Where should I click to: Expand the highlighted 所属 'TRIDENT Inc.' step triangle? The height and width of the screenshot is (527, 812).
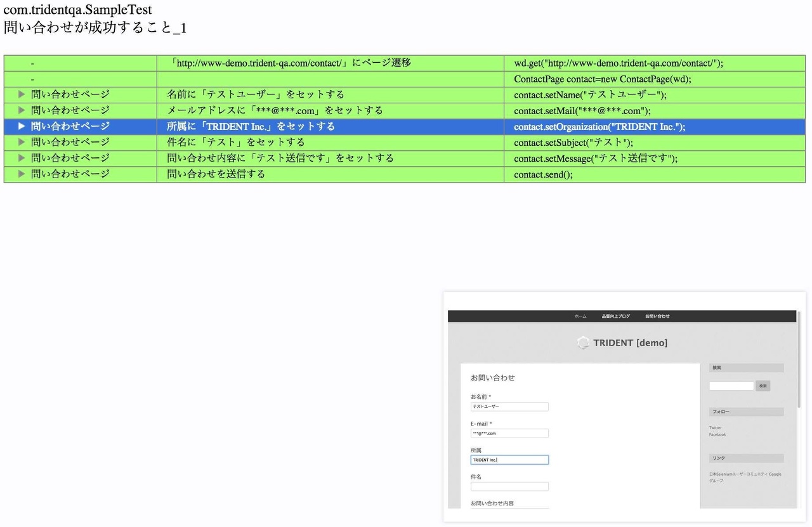[x=22, y=126]
